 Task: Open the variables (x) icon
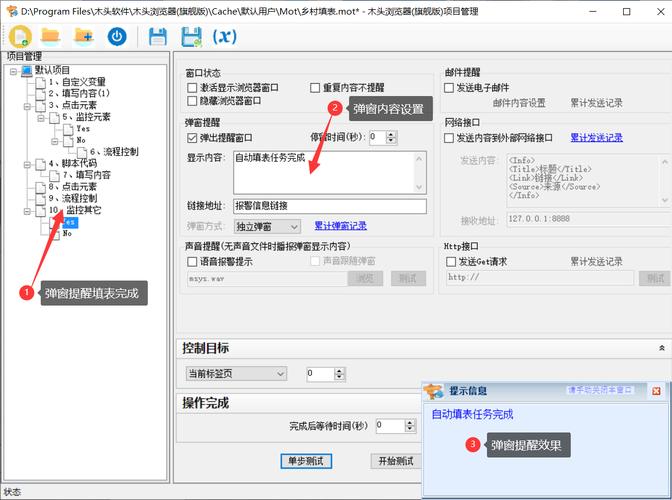[225, 36]
